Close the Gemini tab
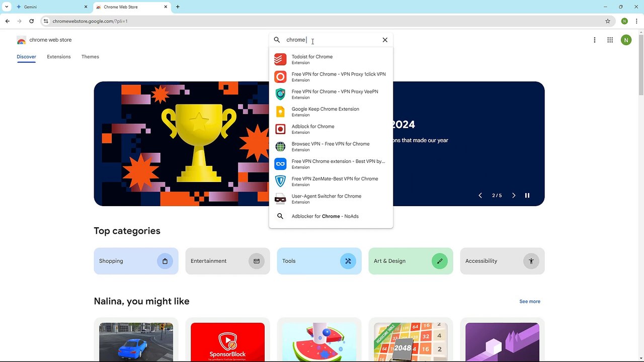 click(86, 7)
